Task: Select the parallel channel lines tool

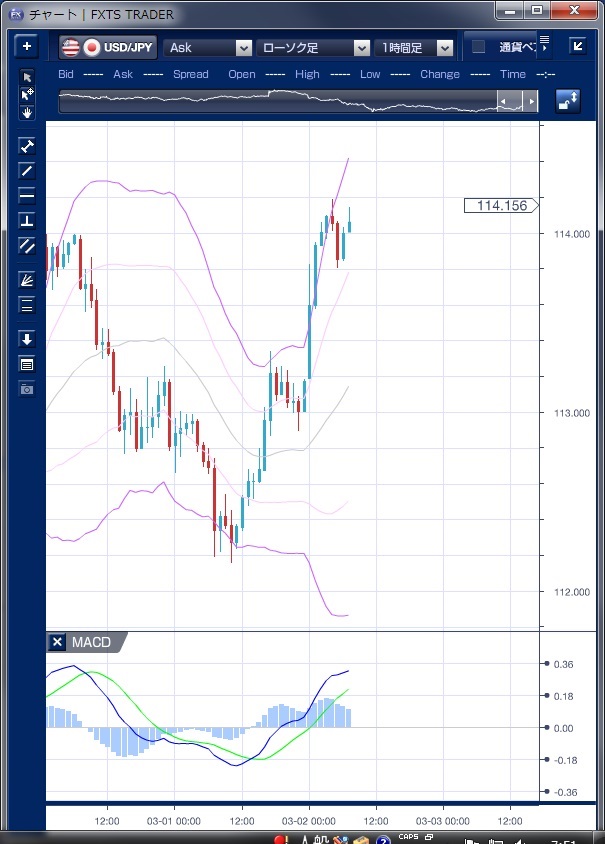Action: [x=27, y=245]
